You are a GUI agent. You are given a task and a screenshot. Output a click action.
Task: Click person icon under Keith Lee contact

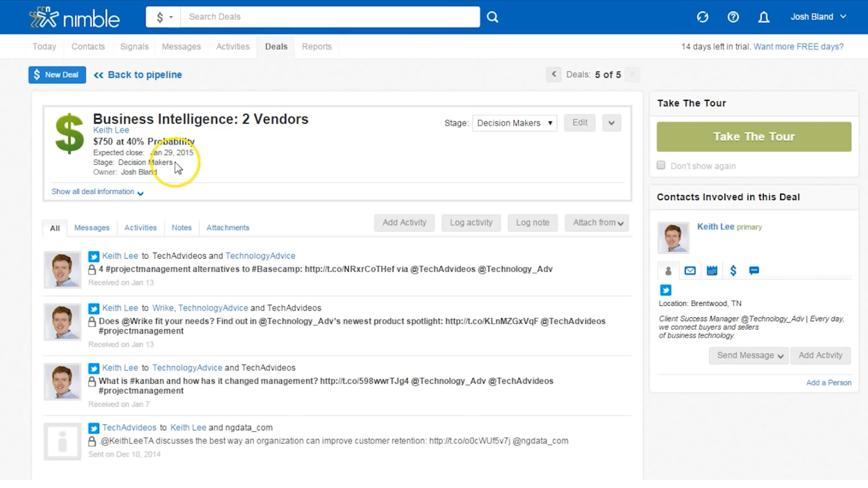tap(668, 271)
